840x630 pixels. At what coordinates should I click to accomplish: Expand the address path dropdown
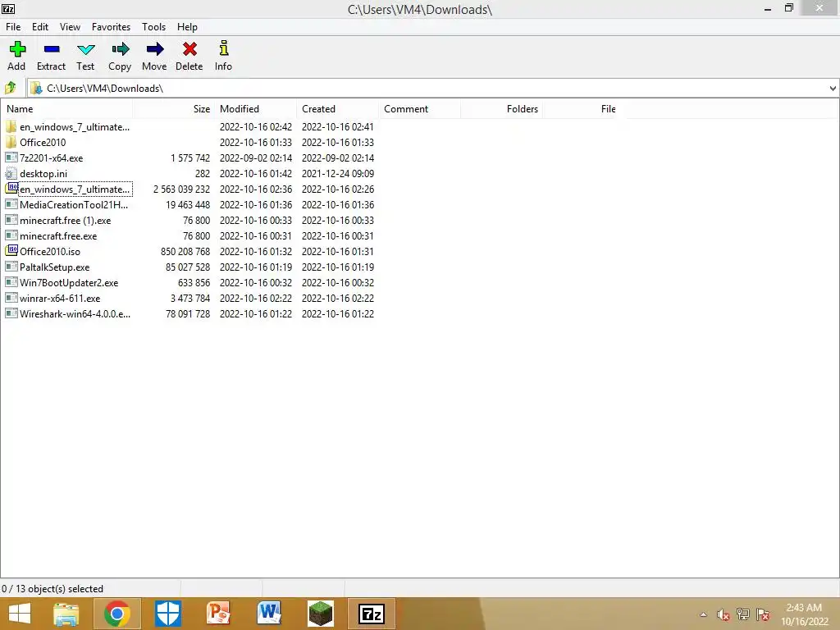[x=833, y=89]
